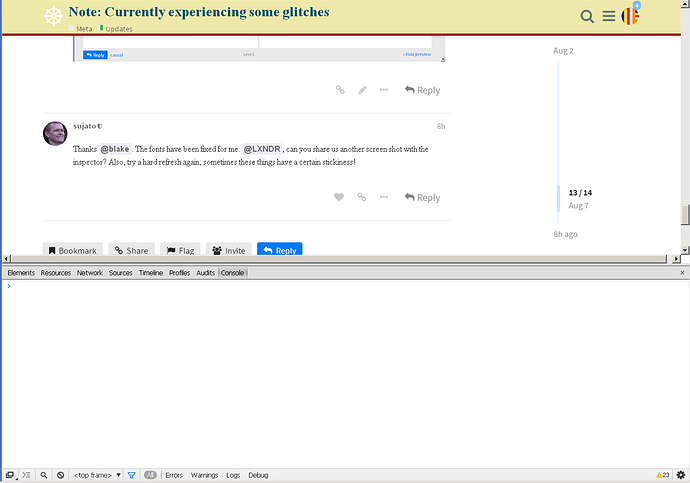Screen dimensions: 690x483
Task: Click vertical scrollbar down arrow
Action: coord(685,250)
